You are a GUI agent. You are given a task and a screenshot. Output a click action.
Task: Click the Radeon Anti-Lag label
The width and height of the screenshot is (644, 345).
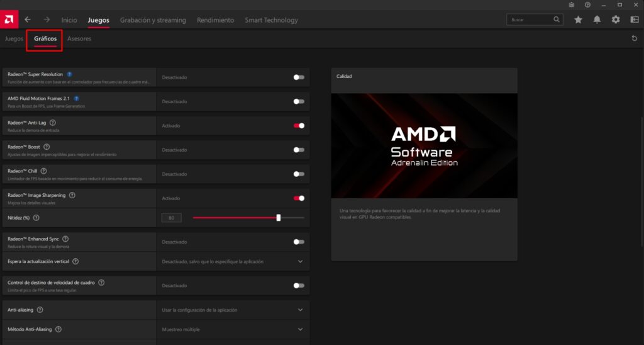point(26,123)
